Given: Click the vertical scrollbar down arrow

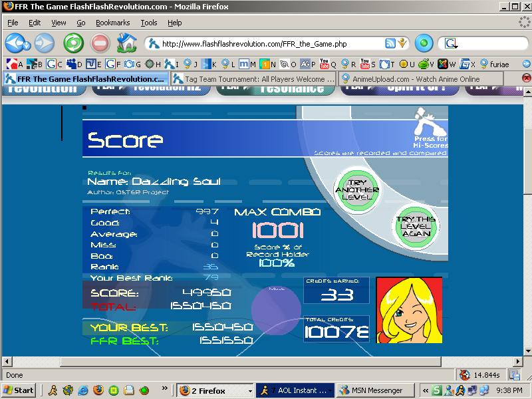Looking at the screenshot, I should (527, 351).
